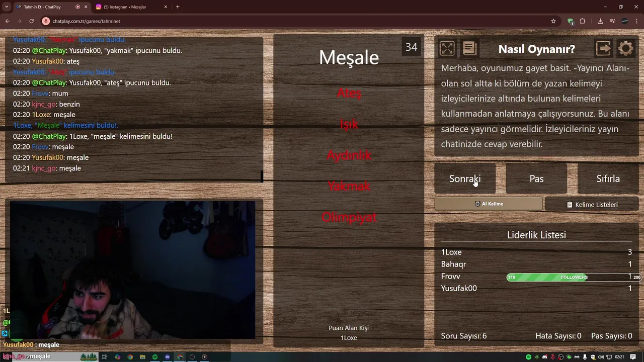Click the 02:21 taskbar clock
This screenshot has height=362, width=644.
coord(619,357)
